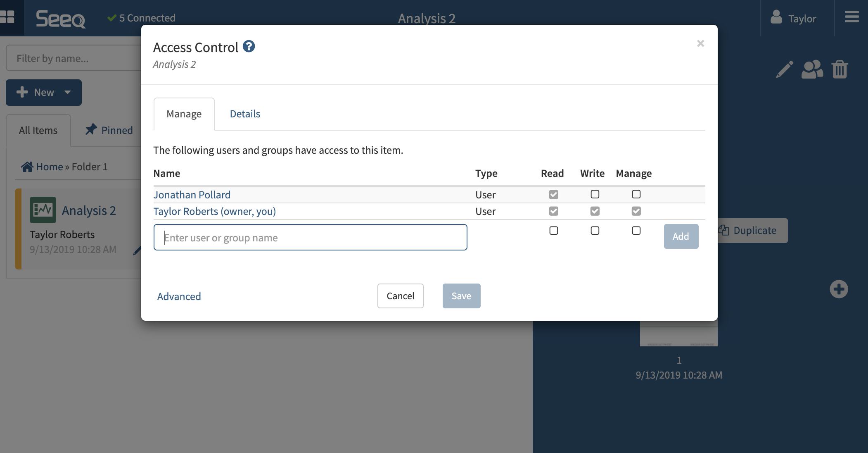Open the users access control icon
The image size is (868, 453).
click(812, 69)
